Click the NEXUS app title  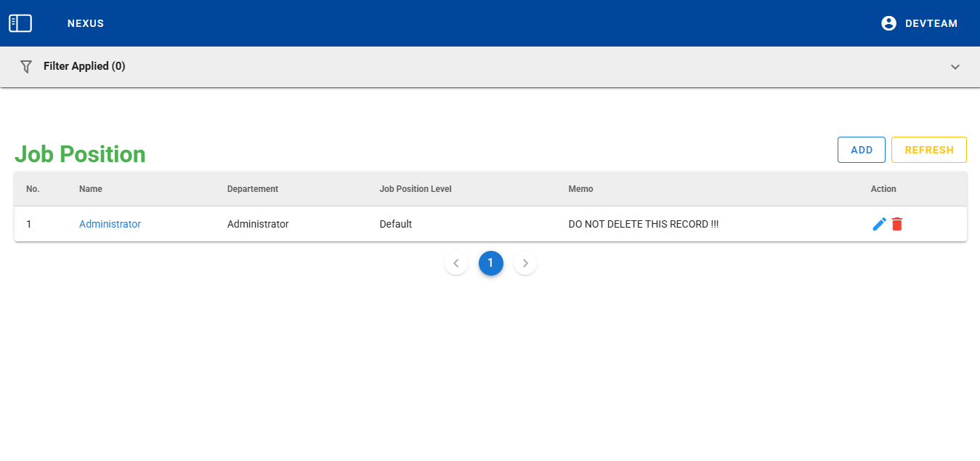pos(86,23)
